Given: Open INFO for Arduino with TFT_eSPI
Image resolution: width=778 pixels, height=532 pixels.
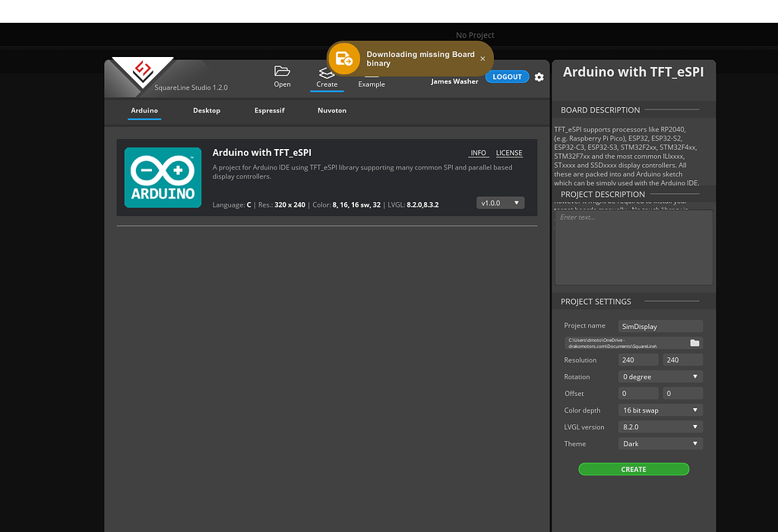Looking at the screenshot, I should 478,153.
